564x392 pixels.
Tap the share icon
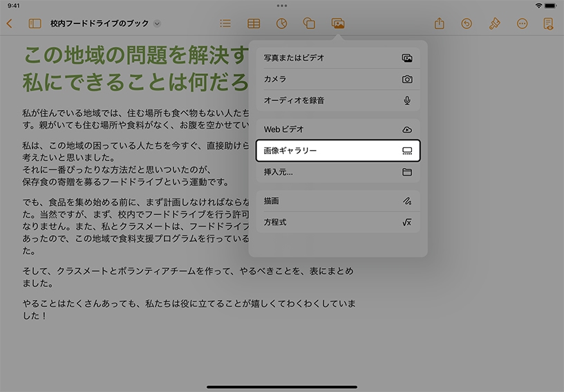pyautogui.click(x=439, y=24)
